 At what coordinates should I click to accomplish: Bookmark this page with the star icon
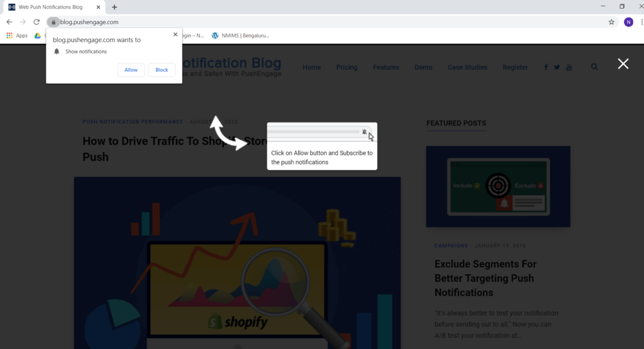[x=611, y=22]
